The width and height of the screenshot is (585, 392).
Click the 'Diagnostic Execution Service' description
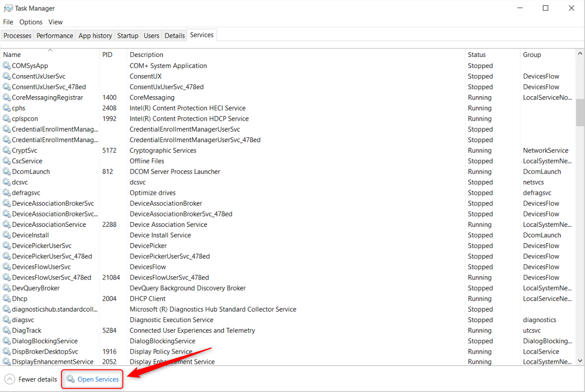point(172,320)
